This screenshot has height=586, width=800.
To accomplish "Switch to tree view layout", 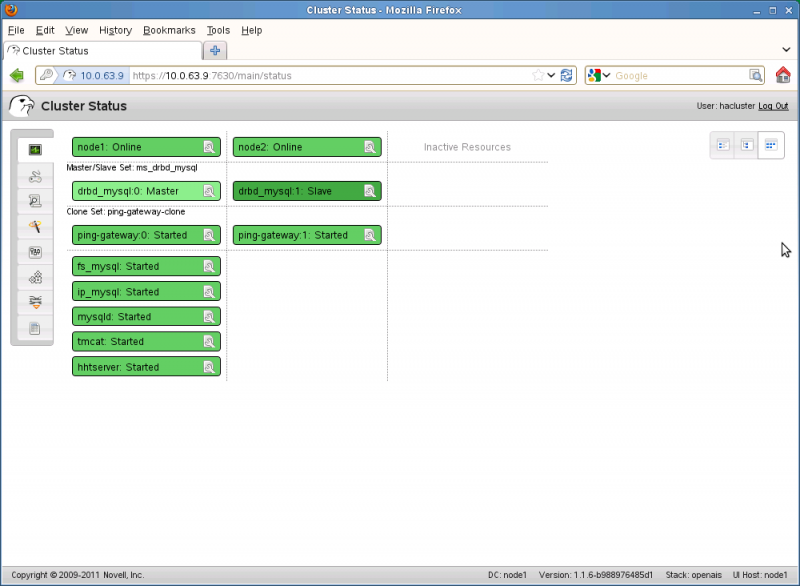I will pos(746,145).
